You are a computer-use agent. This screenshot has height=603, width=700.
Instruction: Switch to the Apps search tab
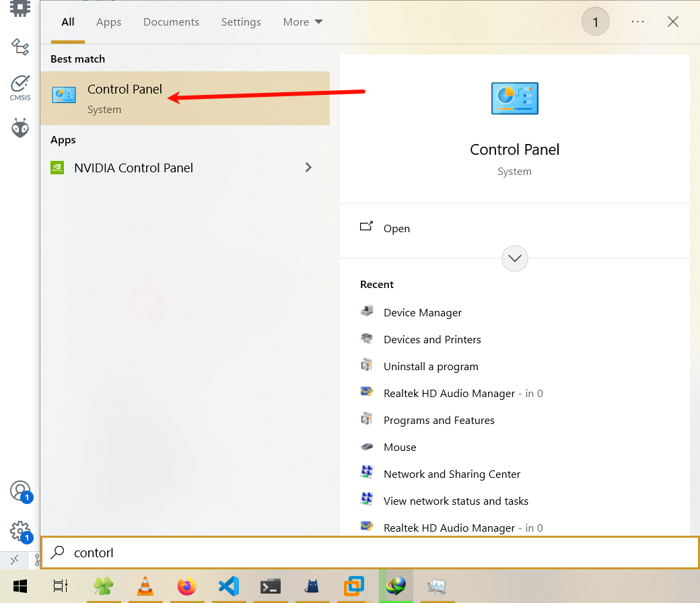click(x=108, y=22)
